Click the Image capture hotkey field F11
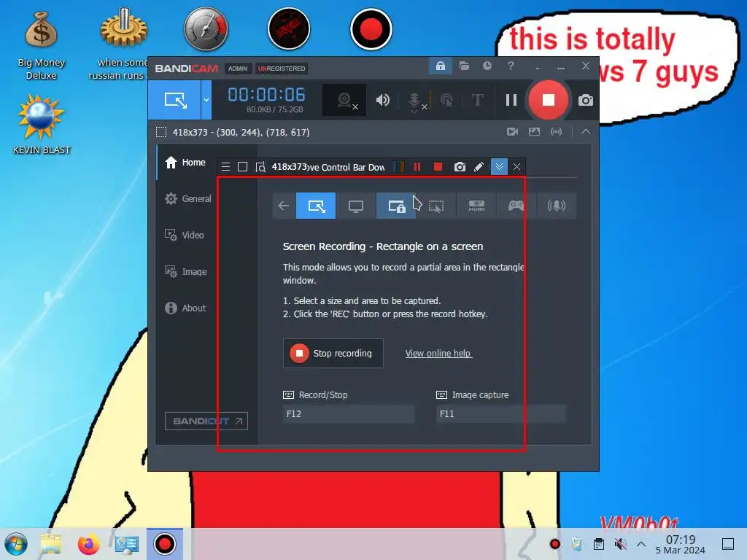The width and height of the screenshot is (747, 560). (500, 414)
